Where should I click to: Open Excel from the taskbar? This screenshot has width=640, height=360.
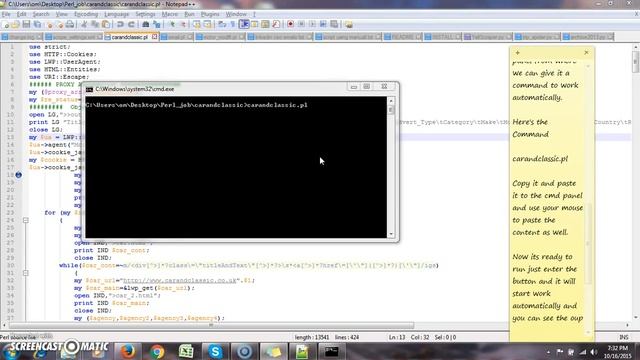point(186,351)
